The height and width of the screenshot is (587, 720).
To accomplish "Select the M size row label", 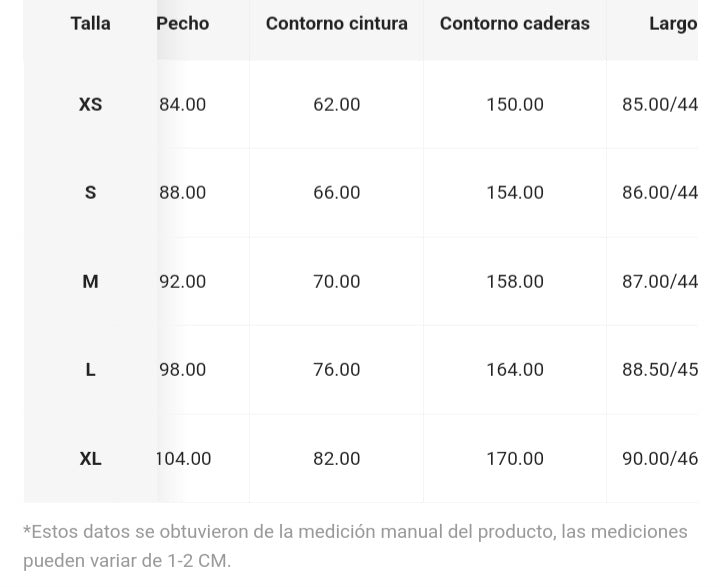I will (90, 281).
